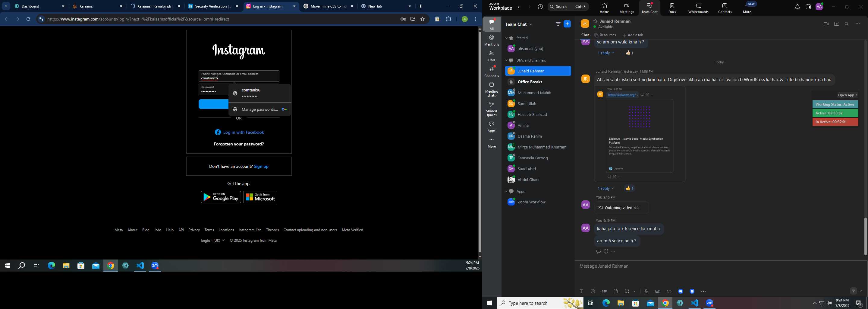The height and width of the screenshot is (309, 868).
Task: Toggle the thumbs-up reaction under the link preview
Action: (x=630, y=188)
